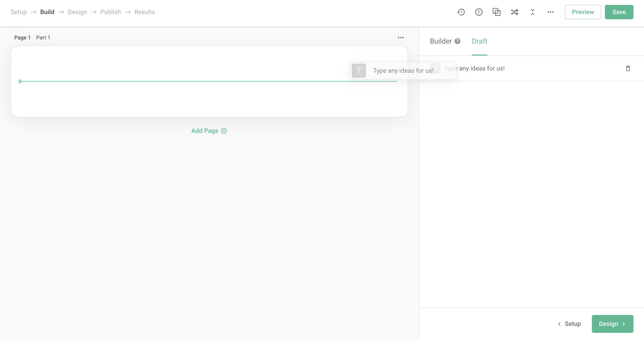Viewport: 644px width, 340px height.
Task: Click the Preview button
Action: point(582,12)
